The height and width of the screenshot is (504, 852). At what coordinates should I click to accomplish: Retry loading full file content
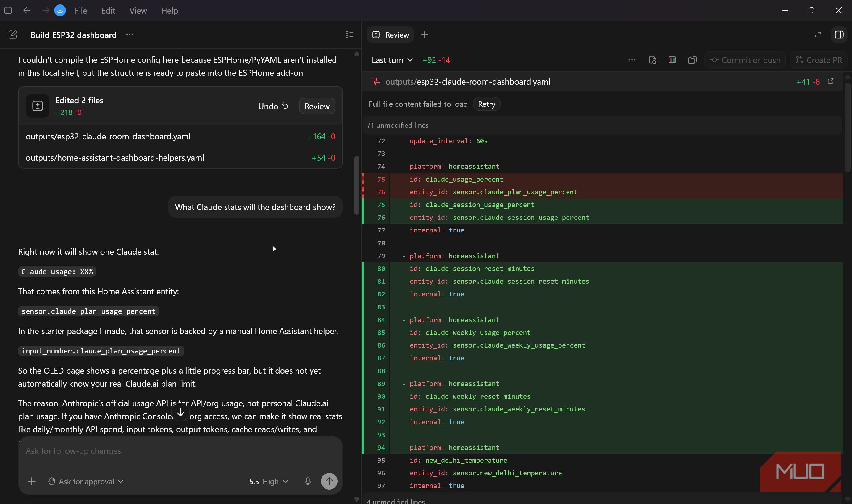click(x=486, y=104)
